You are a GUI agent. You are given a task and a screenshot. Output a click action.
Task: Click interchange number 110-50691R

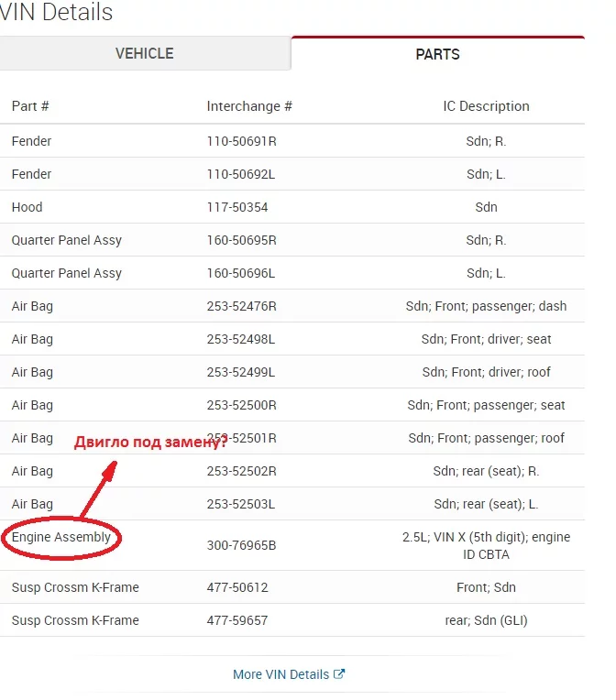click(x=242, y=141)
